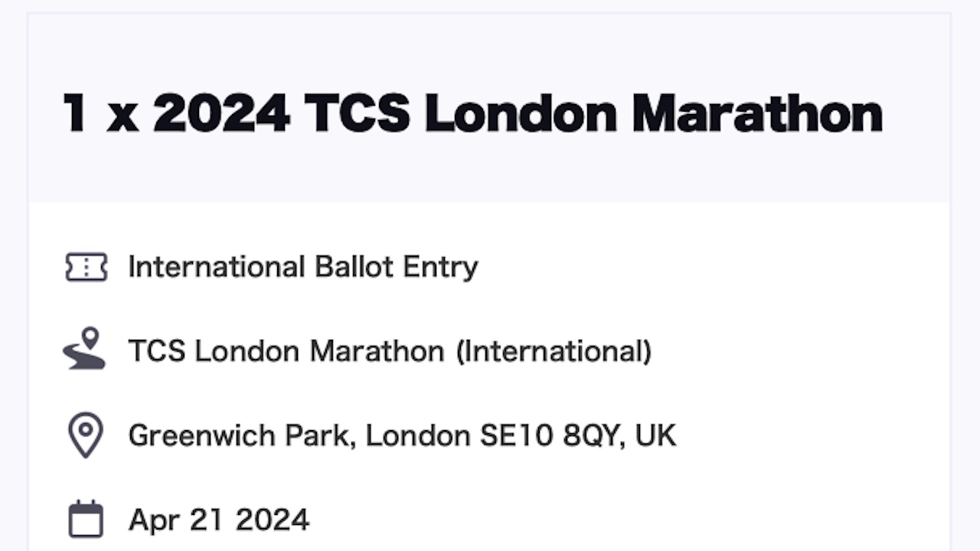The height and width of the screenshot is (551, 980).
Task: Click the ticket icon beside International Ballot Entry
Action: 86,267
